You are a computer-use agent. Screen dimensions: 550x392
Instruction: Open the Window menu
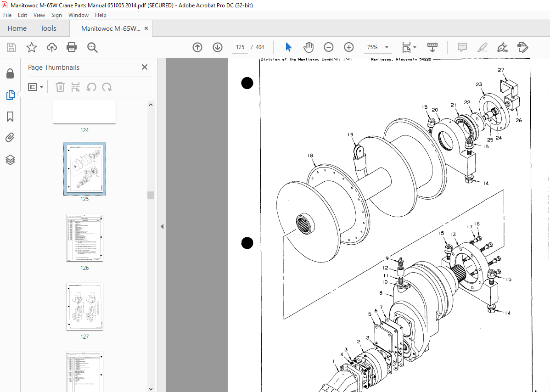click(78, 15)
